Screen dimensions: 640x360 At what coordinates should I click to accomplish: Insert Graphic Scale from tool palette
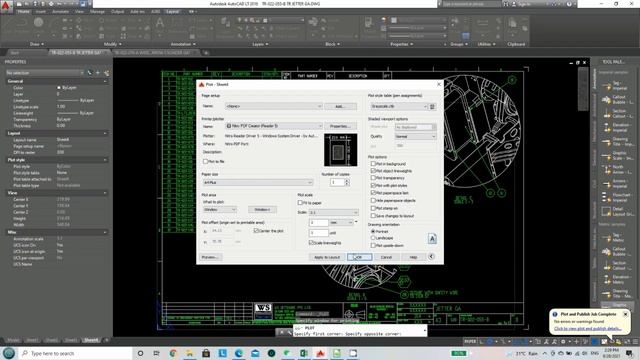point(617,156)
